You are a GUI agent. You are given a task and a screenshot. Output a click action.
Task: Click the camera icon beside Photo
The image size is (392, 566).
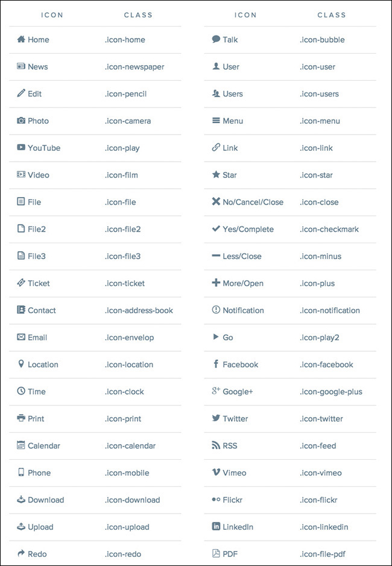(x=21, y=121)
